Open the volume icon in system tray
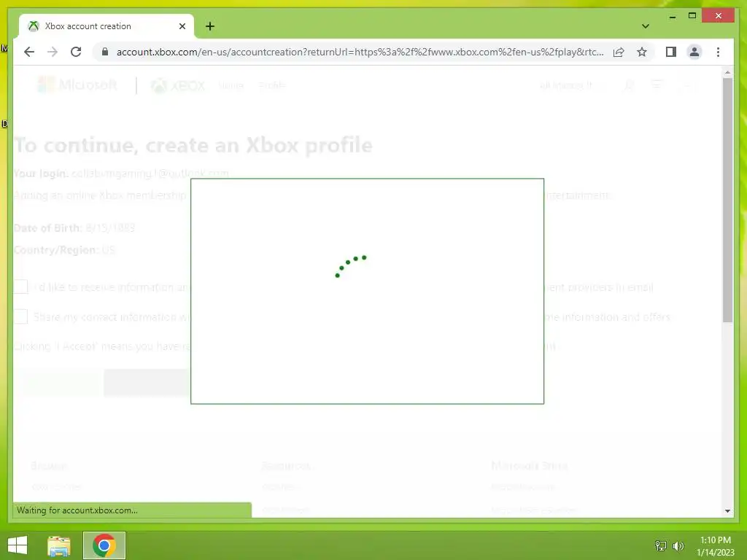The height and width of the screenshot is (560, 747). point(678,545)
